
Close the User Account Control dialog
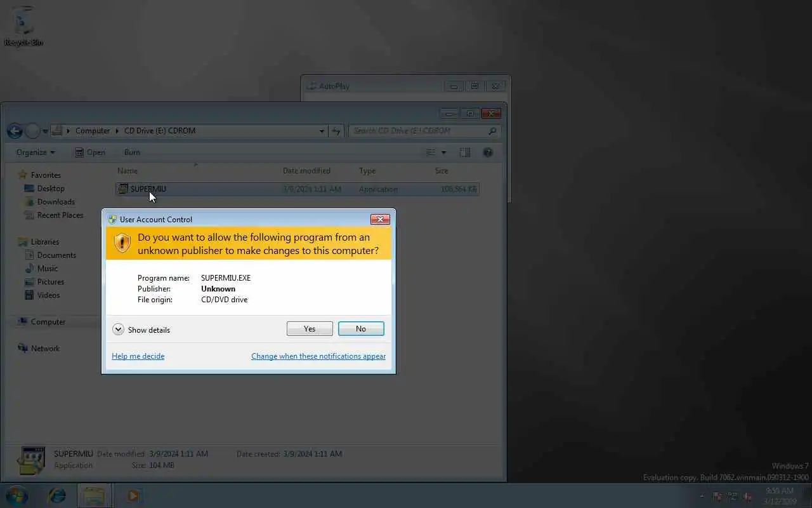click(380, 219)
